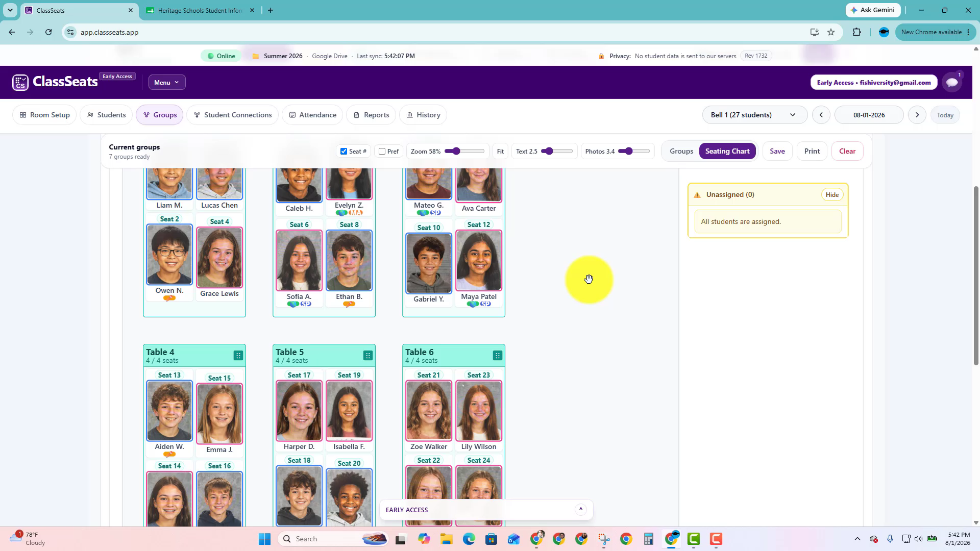The height and width of the screenshot is (551, 980).
Task: Go to the Attendance tab
Action: coord(312,115)
